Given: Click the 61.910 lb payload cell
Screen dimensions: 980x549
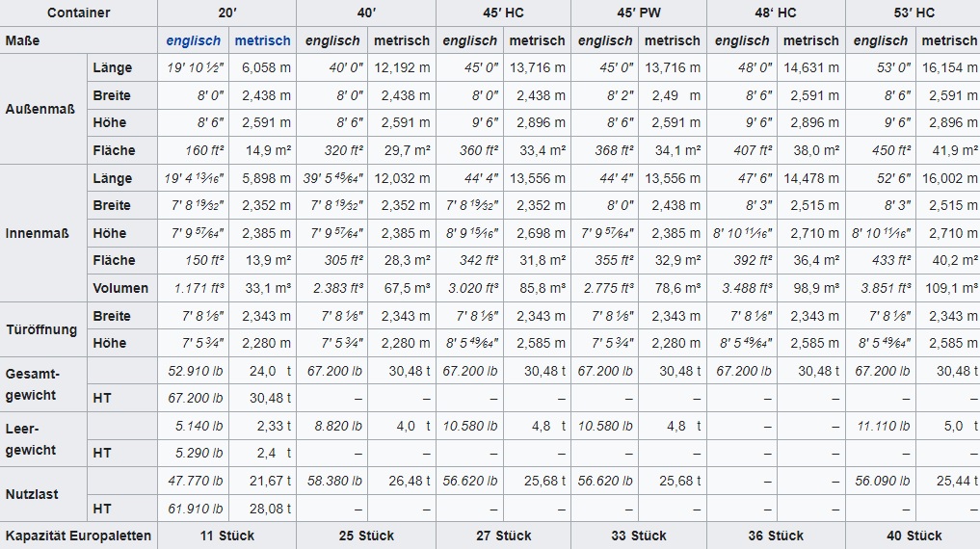Looking at the screenshot, I should click(195, 509).
